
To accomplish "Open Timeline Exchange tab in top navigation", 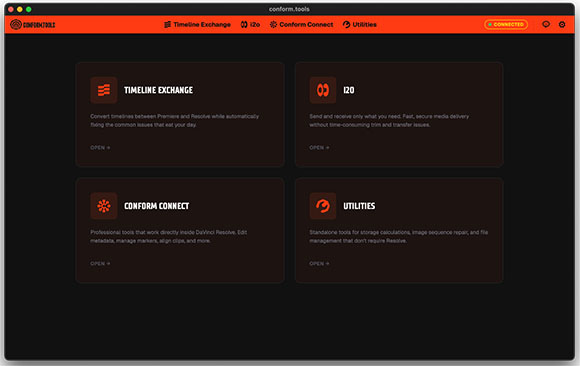I will 197,24.
